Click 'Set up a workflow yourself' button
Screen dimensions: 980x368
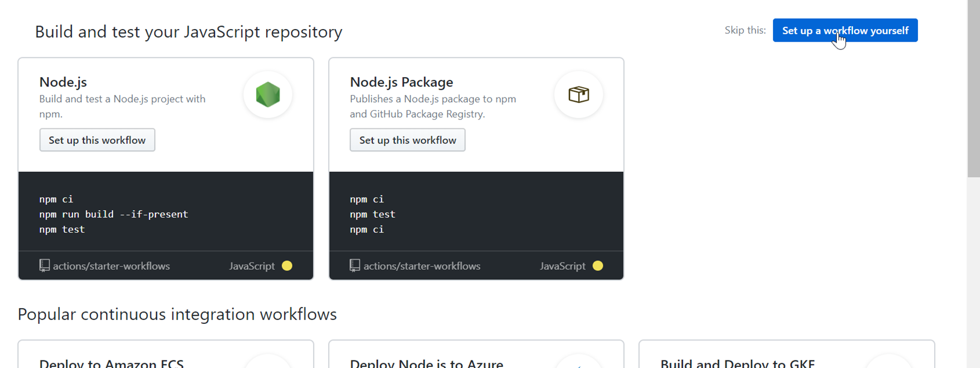[845, 30]
